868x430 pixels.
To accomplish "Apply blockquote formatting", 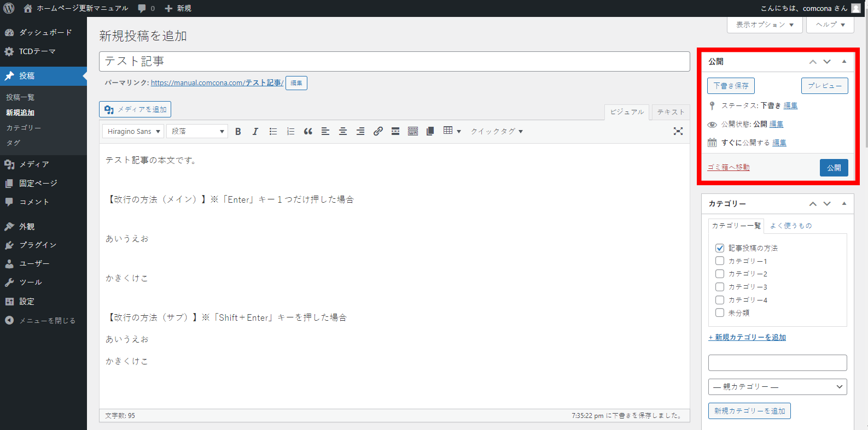I will [308, 132].
